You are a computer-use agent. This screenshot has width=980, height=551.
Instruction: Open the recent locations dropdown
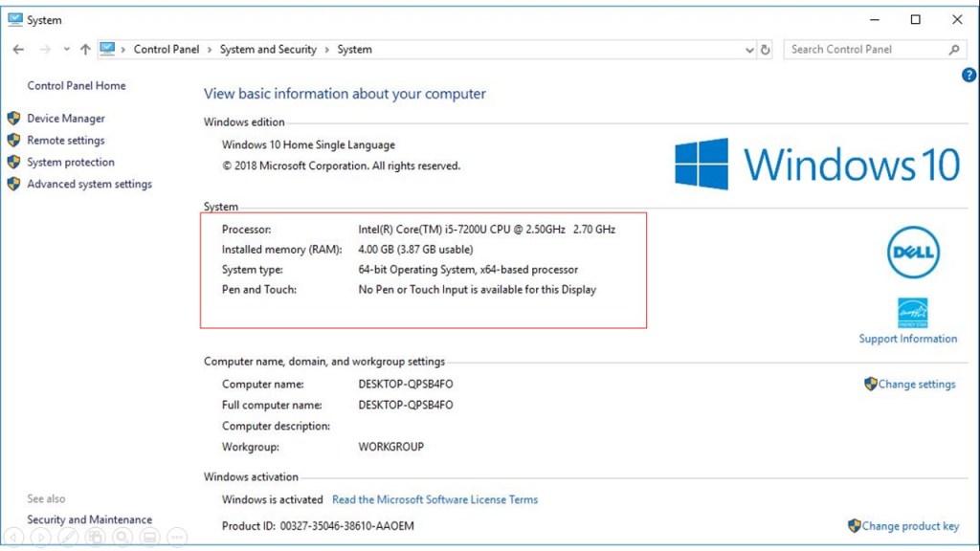(x=66, y=50)
